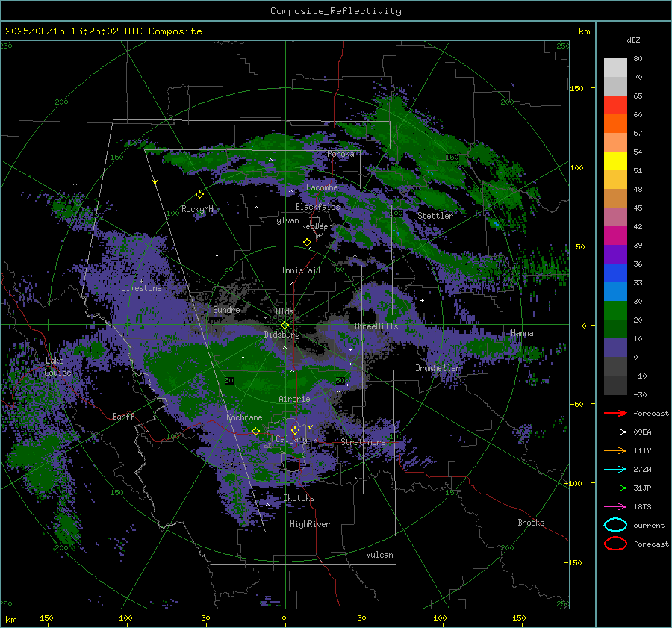Click the Banff label
672x628 pixels.
[x=123, y=416]
